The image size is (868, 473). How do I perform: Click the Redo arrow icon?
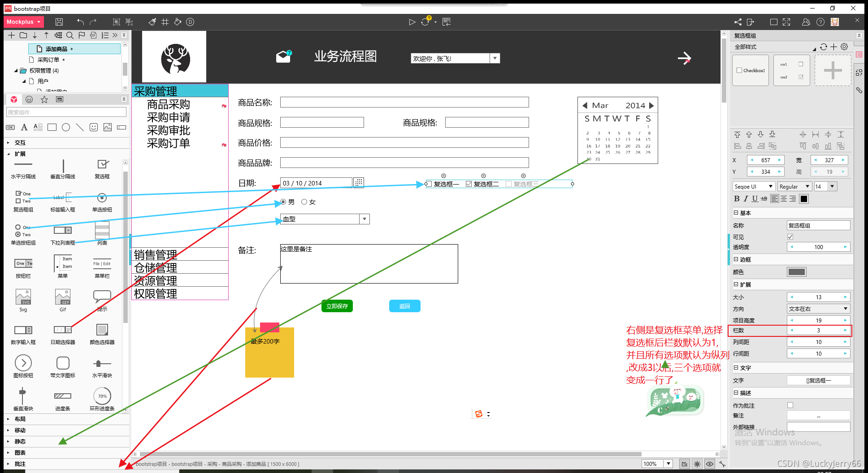93,22
